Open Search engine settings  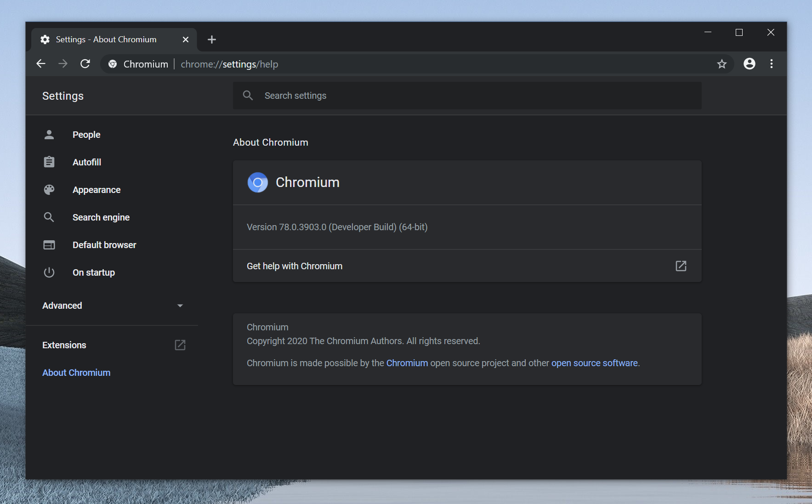pyautogui.click(x=101, y=217)
